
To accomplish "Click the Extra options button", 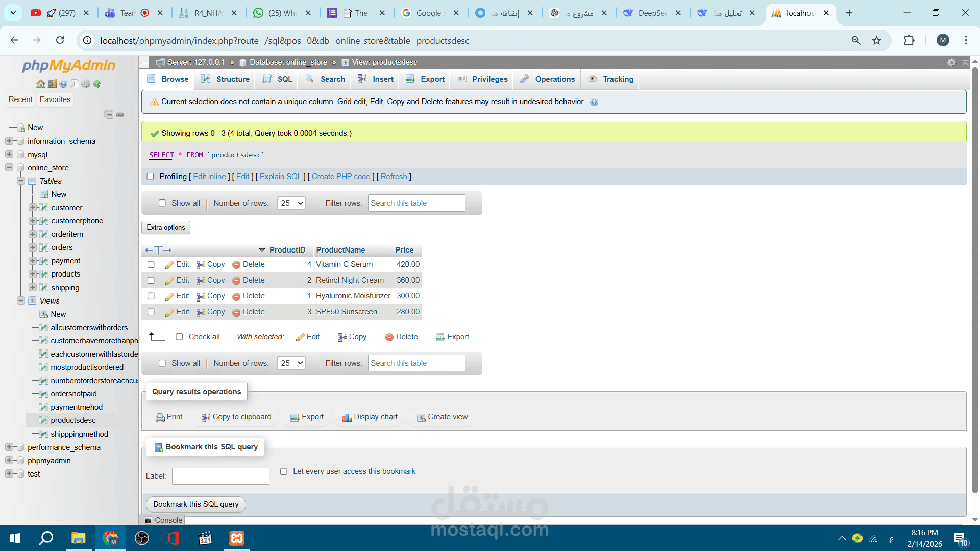I will tap(166, 228).
